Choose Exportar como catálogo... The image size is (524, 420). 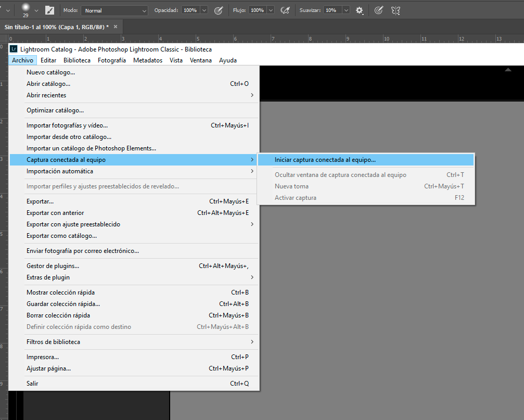click(134, 236)
